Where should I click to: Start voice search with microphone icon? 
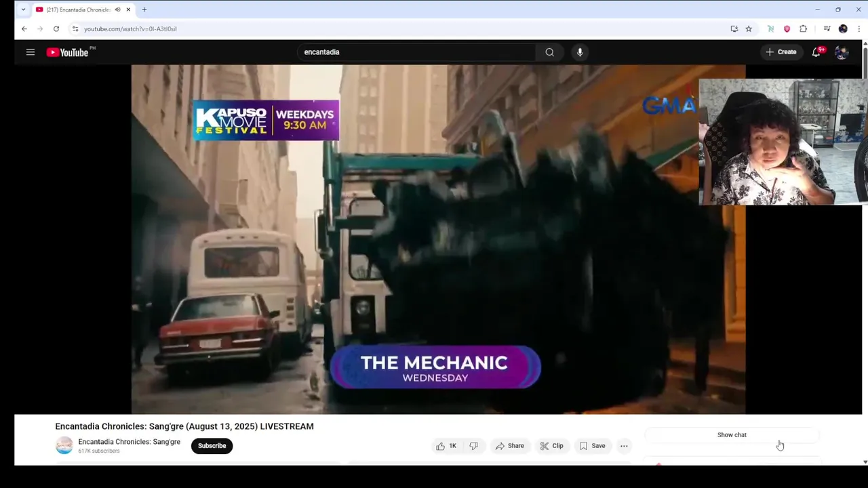(x=580, y=52)
